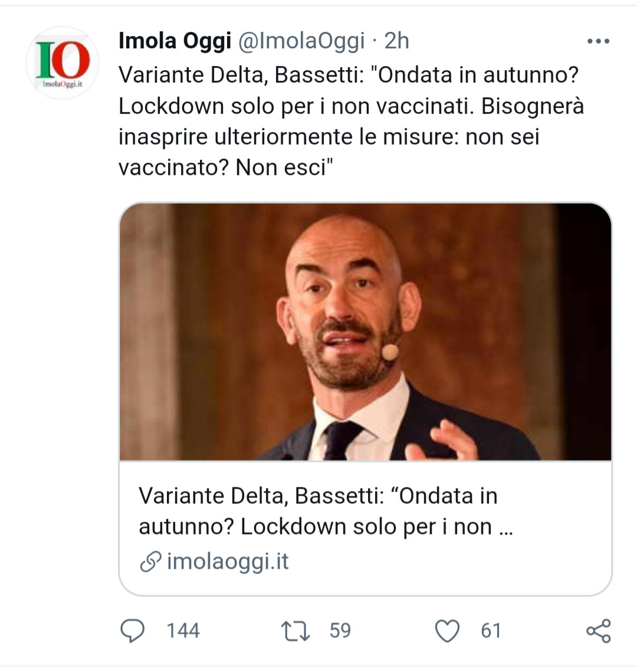Screen dimensions: 637x672
Task: Click the chain link icon beside imolaoggi.it
Action: 150,562
